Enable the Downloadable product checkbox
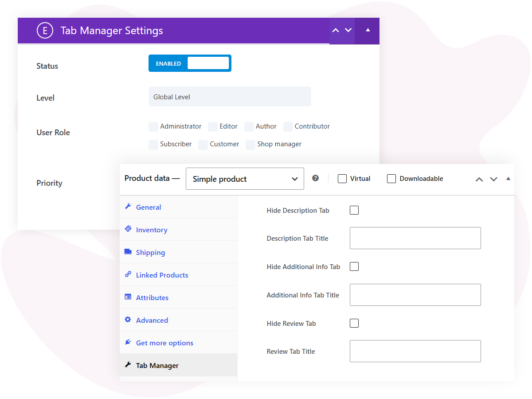 click(391, 179)
